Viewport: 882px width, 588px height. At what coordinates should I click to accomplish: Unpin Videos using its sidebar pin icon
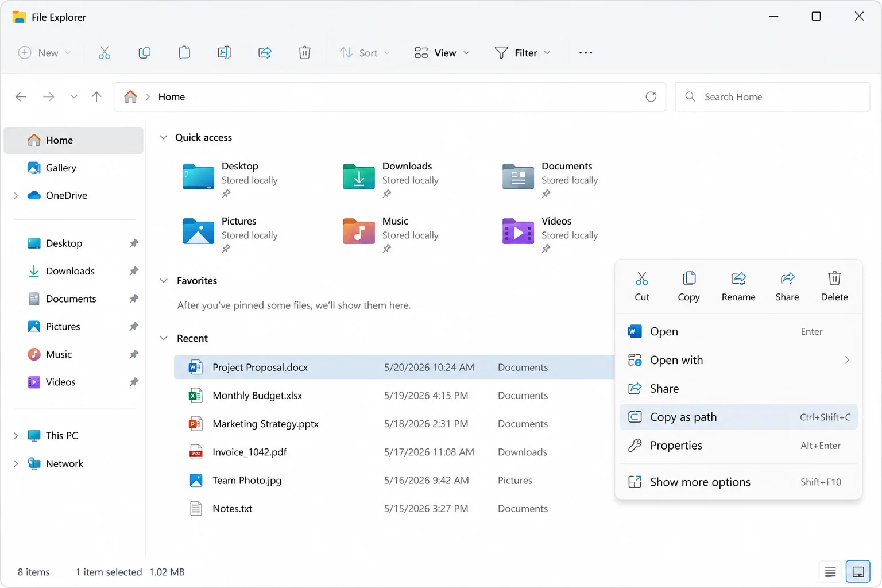(134, 382)
